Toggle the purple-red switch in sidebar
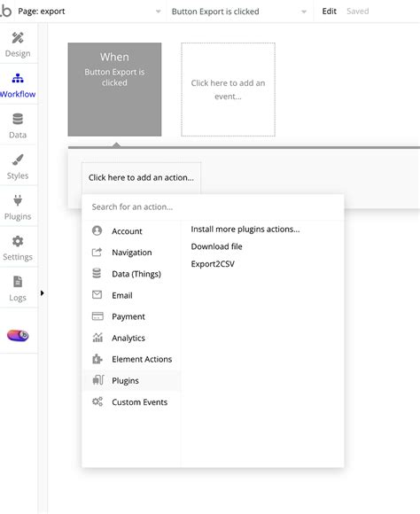 click(x=18, y=335)
